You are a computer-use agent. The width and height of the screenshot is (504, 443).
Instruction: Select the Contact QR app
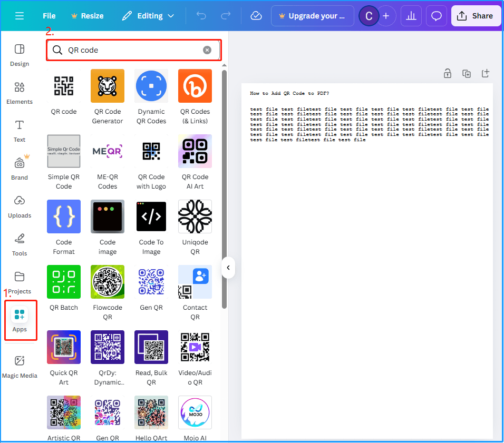[x=195, y=293]
